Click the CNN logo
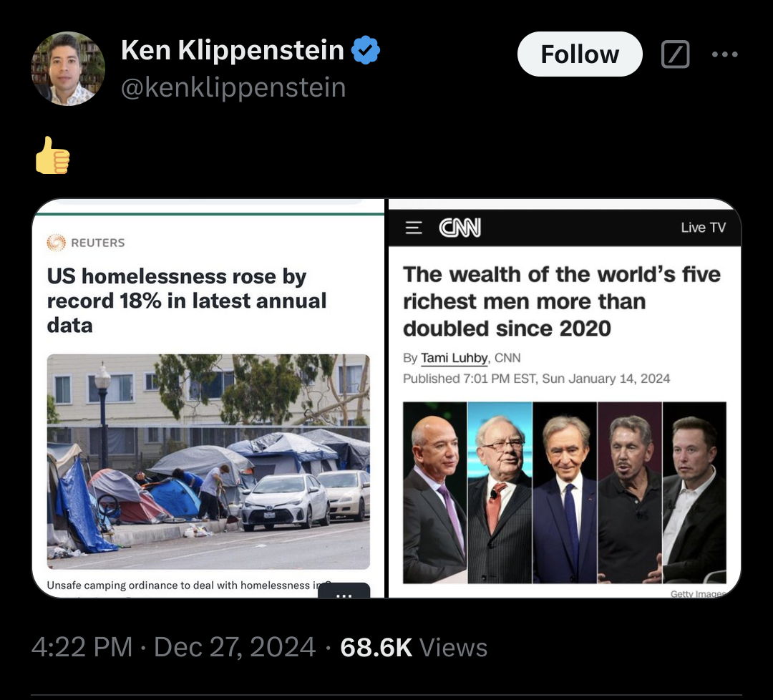This screenshot has height=700, width=773. coord(460,228)
